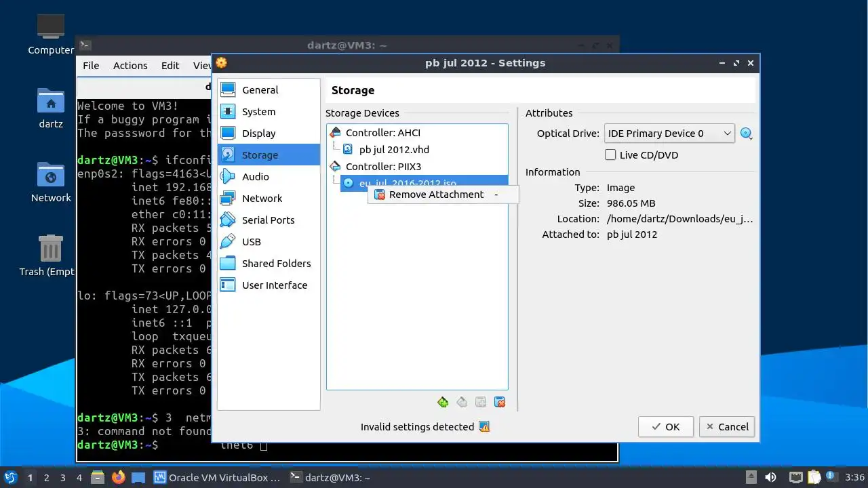This screenshot has height=488, width=868.
Task: Open the clipboard tray icon
Action: [814, 477]
